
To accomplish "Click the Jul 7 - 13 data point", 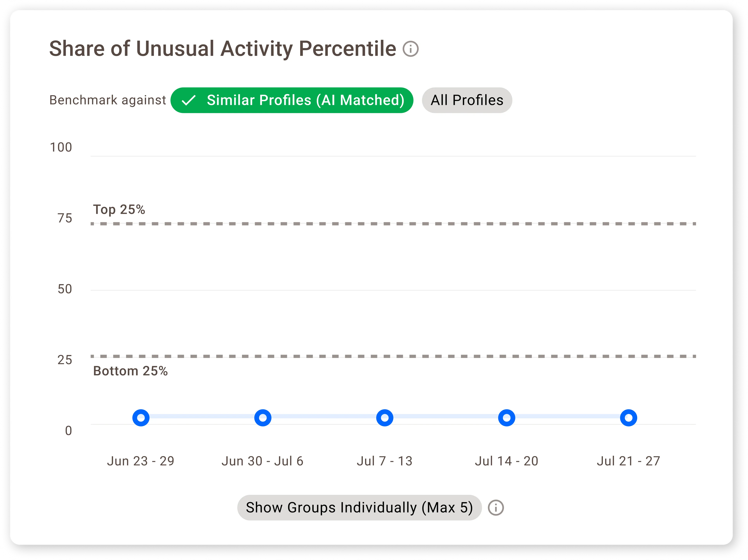I will point(385,418).
